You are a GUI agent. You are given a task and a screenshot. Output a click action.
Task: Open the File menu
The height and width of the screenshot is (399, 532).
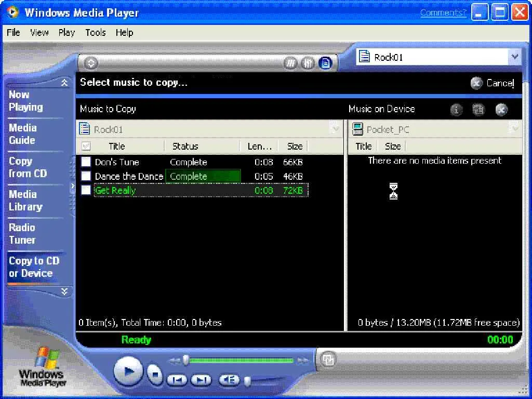[x=14, y=33]
